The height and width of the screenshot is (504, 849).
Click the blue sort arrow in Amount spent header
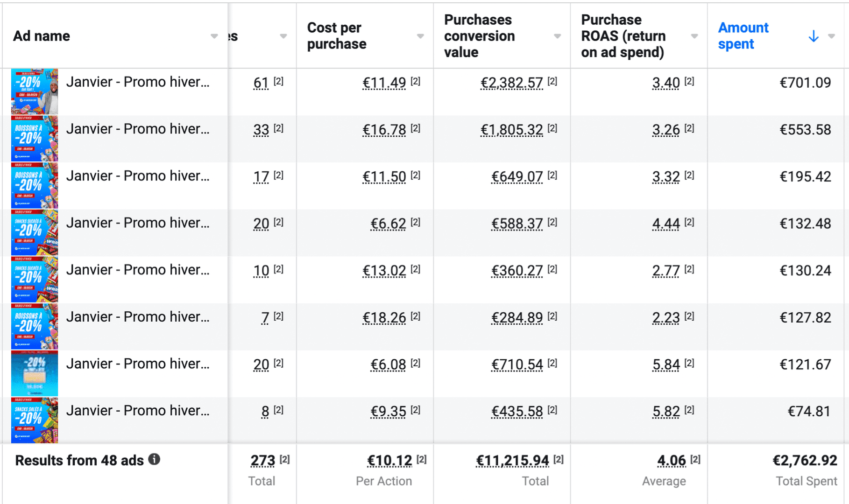point(813,36)
